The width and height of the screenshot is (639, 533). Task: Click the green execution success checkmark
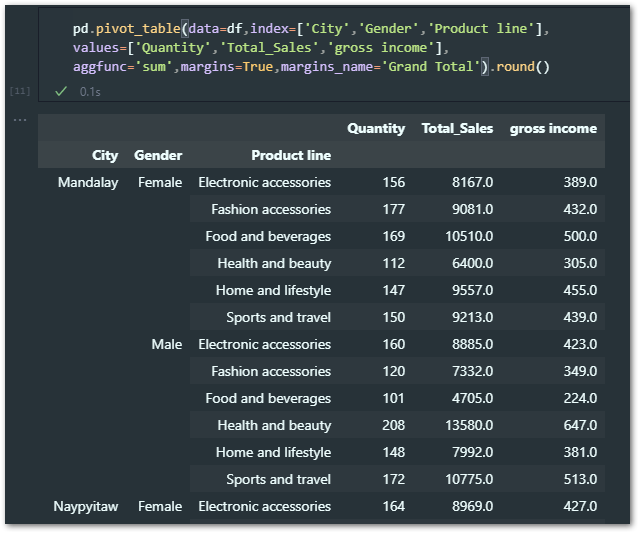coord(61,91)
